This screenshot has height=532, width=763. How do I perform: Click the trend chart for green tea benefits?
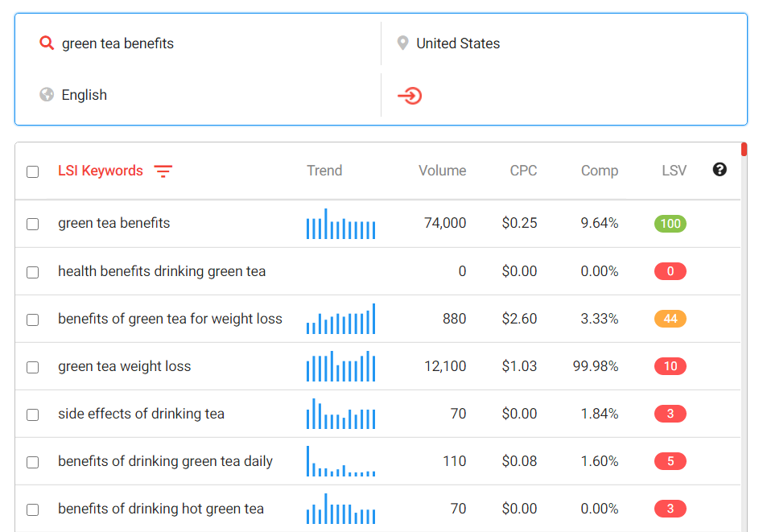(340, 225)
